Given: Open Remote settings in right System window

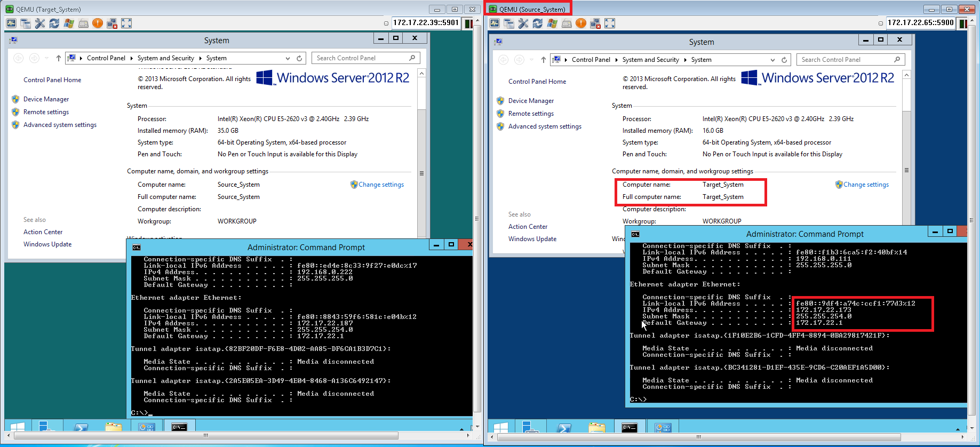Looking at the screenshot, I should 531,114.
